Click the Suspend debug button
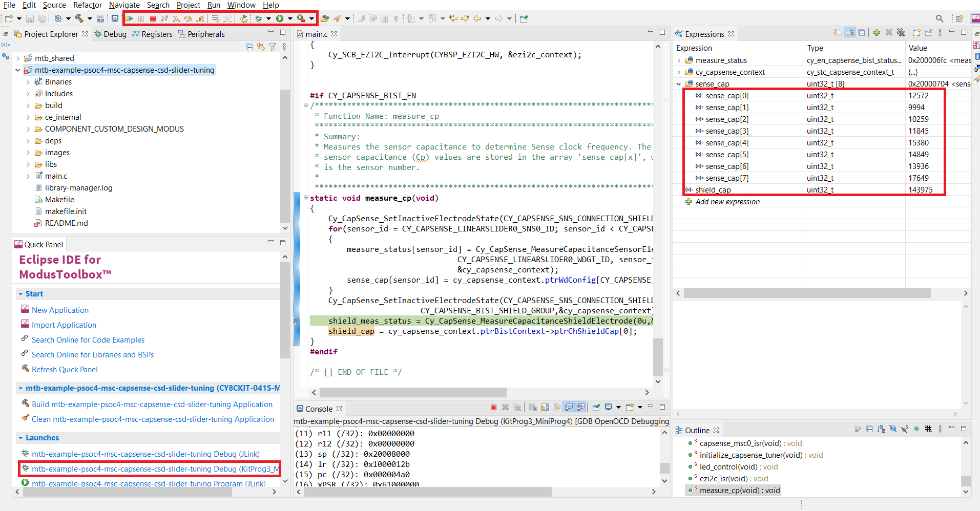This screenshot has height=511, width=980. [x=141, y=19]
